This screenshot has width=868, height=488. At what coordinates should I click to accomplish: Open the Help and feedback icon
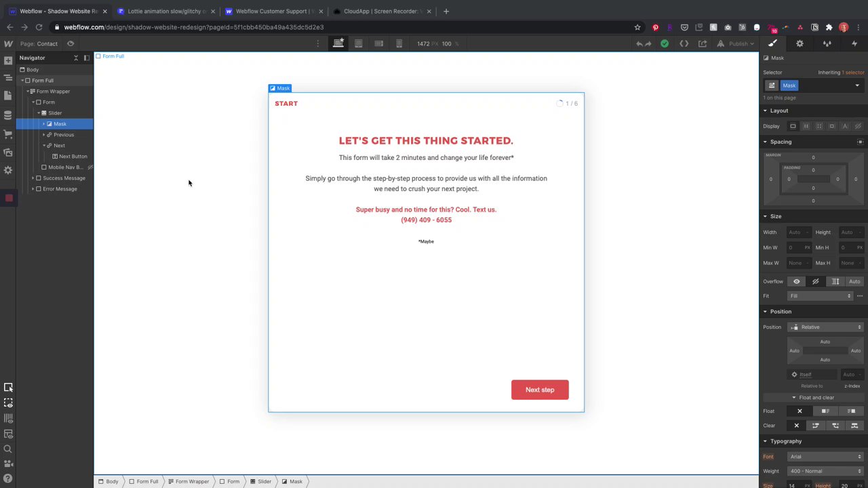[8, 479]
